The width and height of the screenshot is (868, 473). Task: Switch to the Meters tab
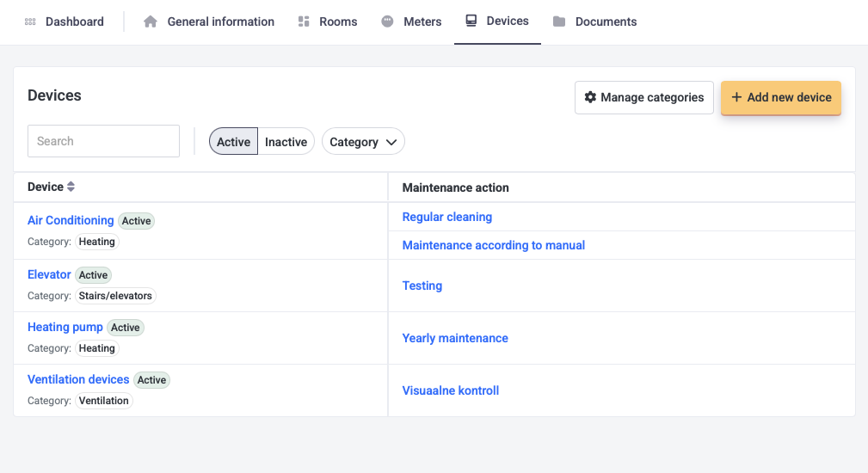[422, 21]
